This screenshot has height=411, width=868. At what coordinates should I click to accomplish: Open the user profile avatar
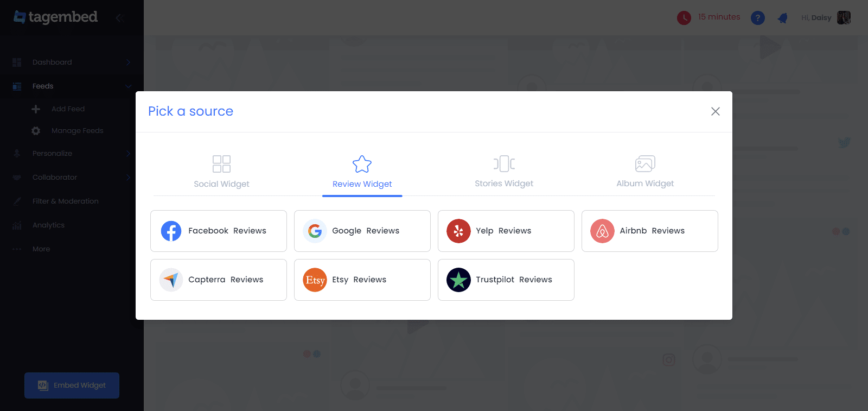[x=844, y=18]
